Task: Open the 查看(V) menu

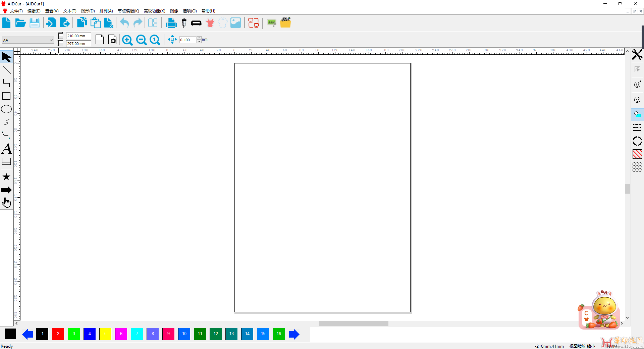Action: [x=52, y=11]
